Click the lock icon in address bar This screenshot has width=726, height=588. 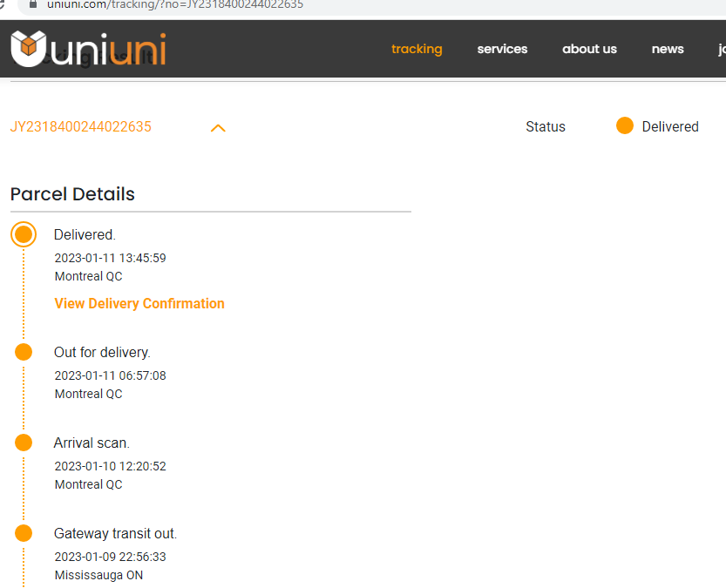coord(33,4)
